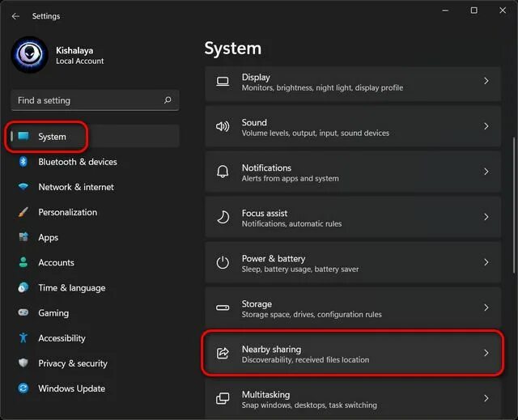Go back with the back arrow
The image size is (518, 420).
15,16
